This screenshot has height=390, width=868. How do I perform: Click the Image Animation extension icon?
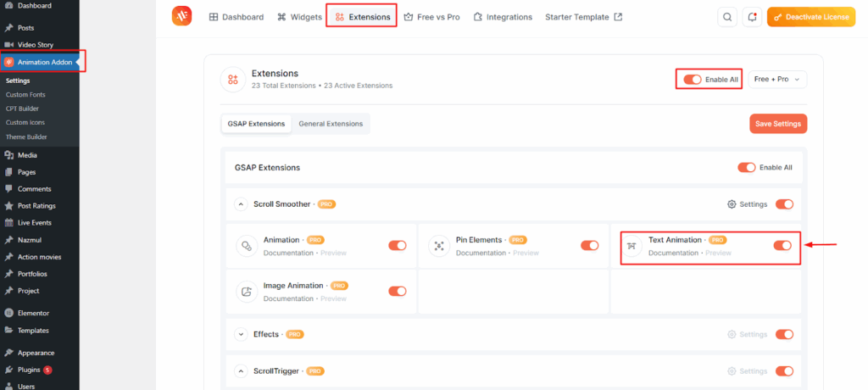tap(248, 292)
